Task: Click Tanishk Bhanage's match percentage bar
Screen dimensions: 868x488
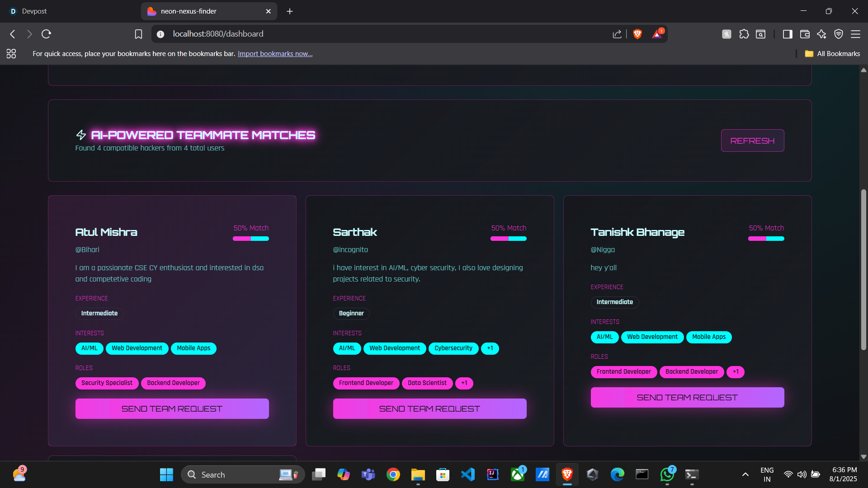Action: [x=766, y=239]
